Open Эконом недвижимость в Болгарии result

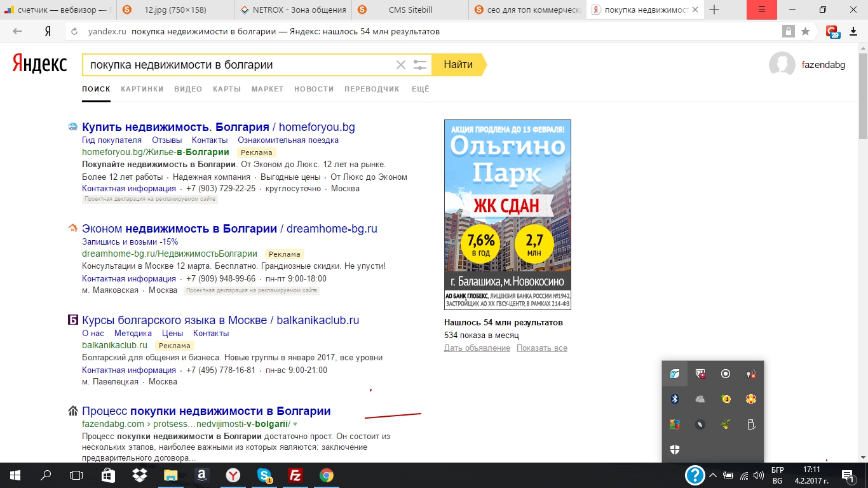[229, 229]
